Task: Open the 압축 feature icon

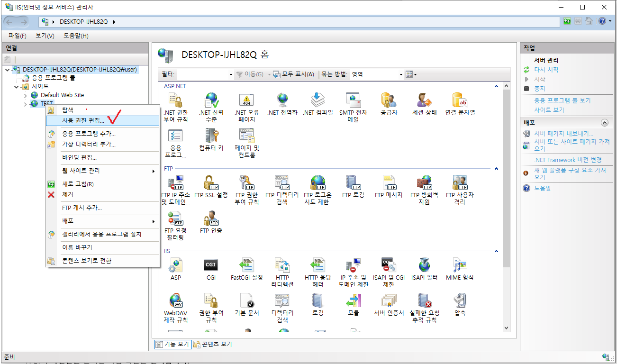Action: pyautogui.click(x=460, y=304)
